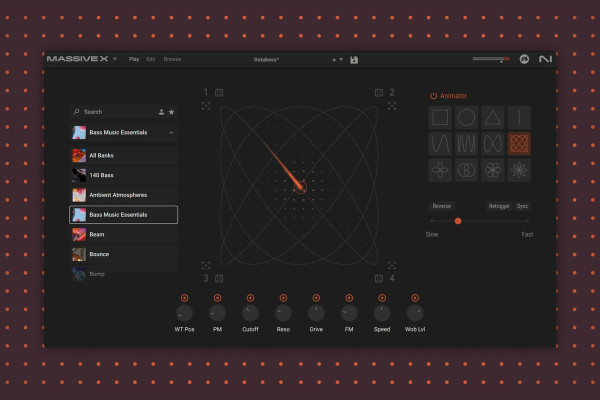Click the Bump bank thumbnail

[x=79, y=274]
